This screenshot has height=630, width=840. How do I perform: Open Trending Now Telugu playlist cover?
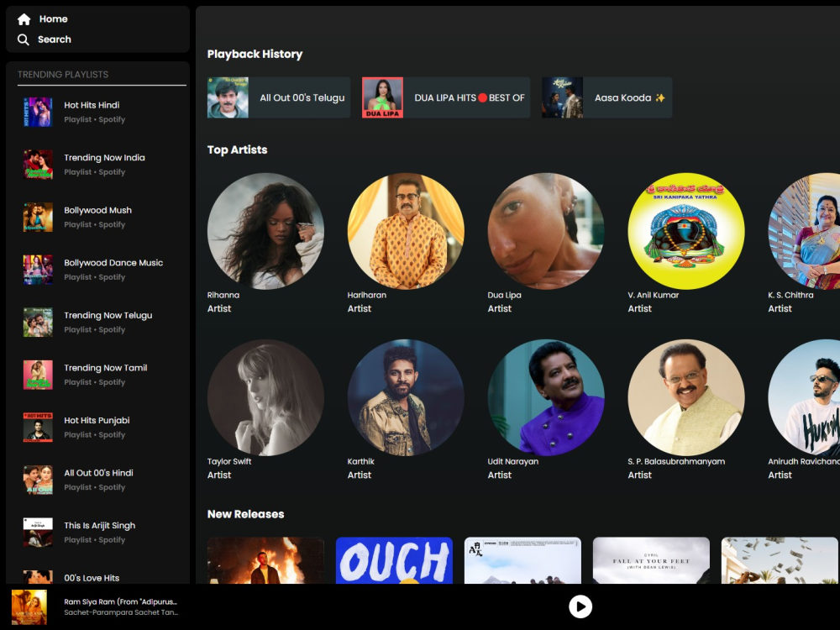click(x=38, y=322)
